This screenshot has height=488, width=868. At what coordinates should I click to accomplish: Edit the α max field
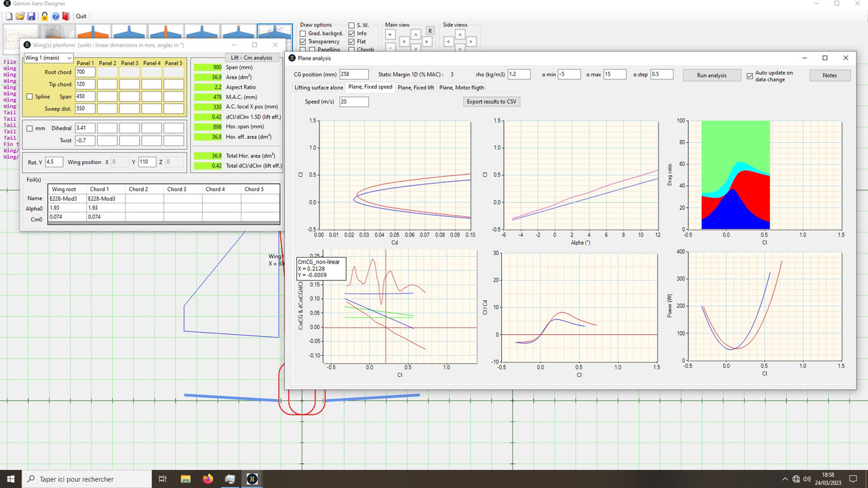pyautogui.click(x=614, y=75)
